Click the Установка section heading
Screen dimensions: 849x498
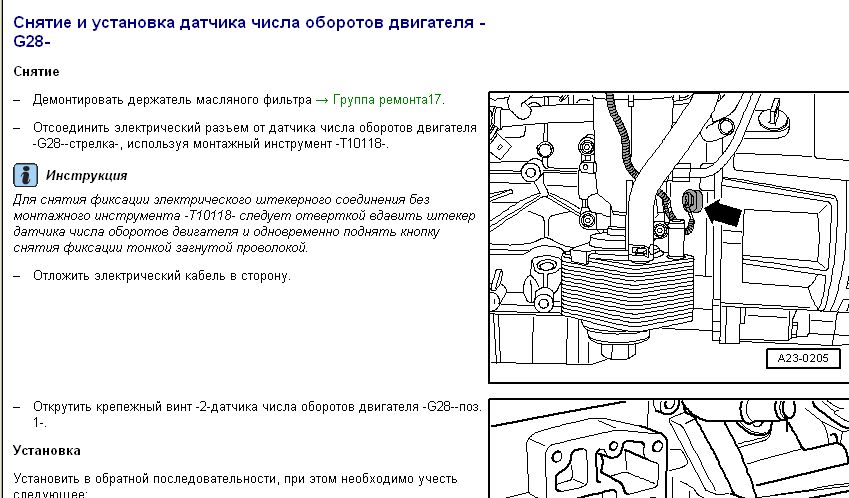pos(47,451)
